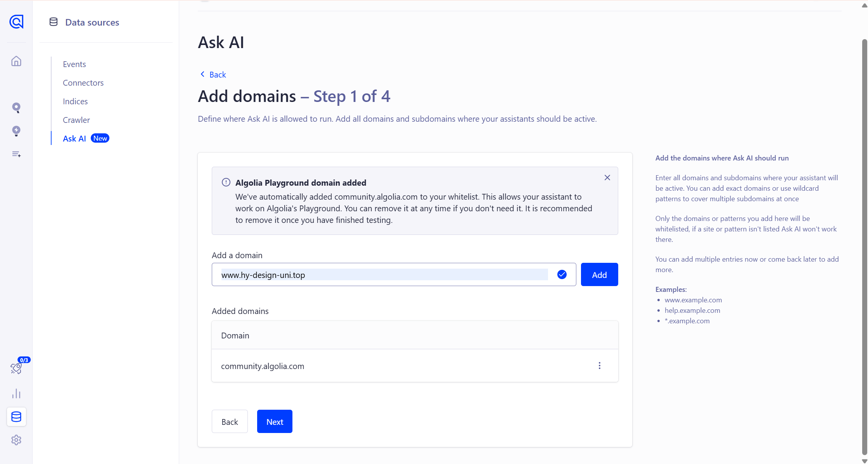The width and height of the screenshot is (868, 464).
Task: Select Indices in the sidebar
Action: [x=75, y=102]
